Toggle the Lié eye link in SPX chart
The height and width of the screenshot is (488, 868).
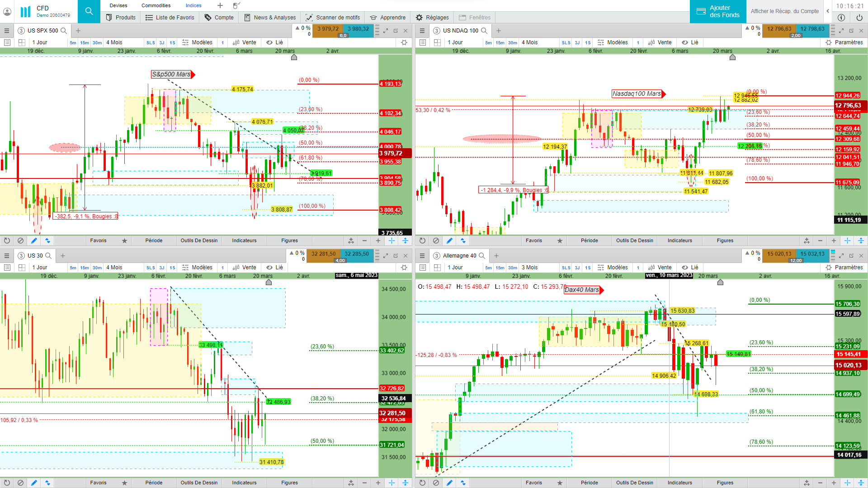coord(274,42)
